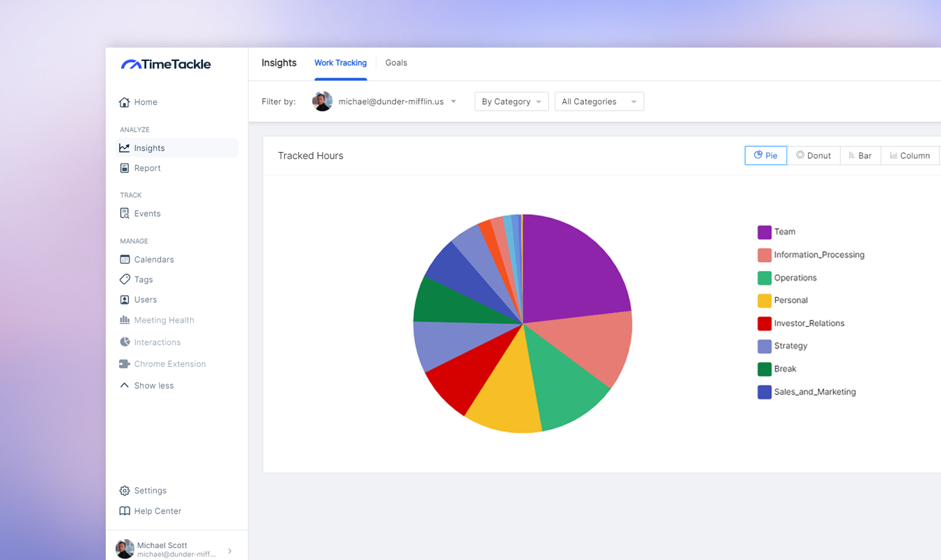941x560 pixels.
Task: Click the salmon Information_Processing legend swatch
Action: [765, 255]
